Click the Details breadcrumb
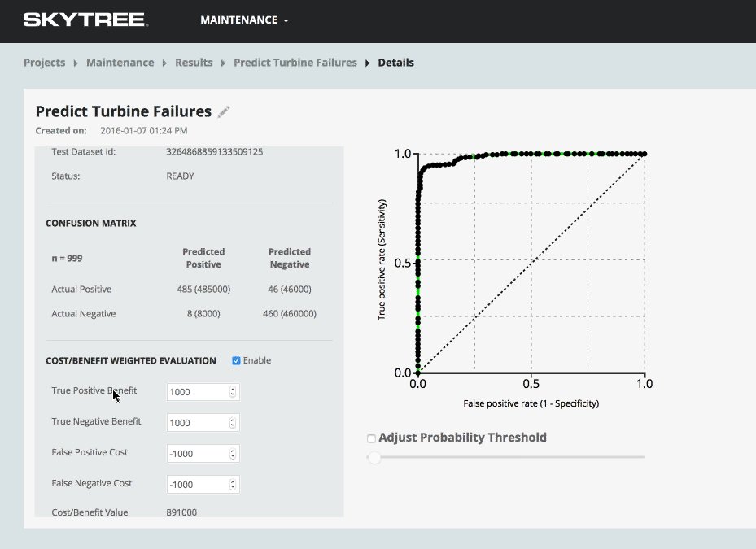 tap(395, 63)
